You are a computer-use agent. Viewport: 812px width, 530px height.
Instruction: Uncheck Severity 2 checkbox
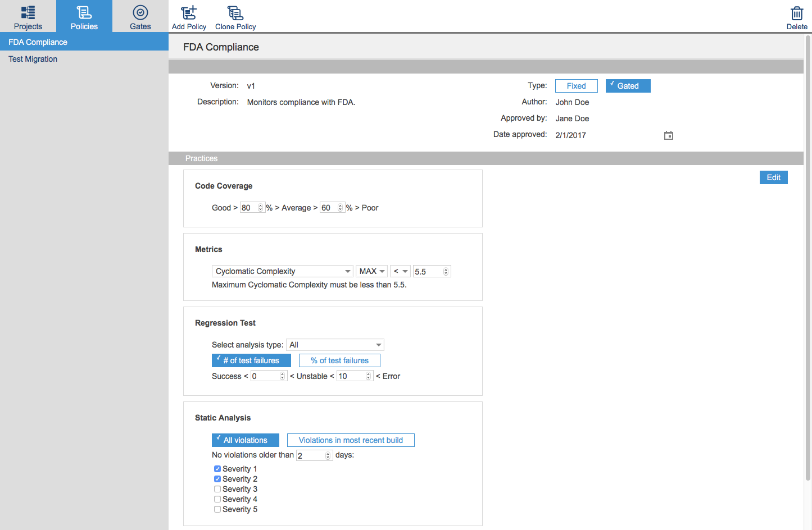tap(217, 479)
